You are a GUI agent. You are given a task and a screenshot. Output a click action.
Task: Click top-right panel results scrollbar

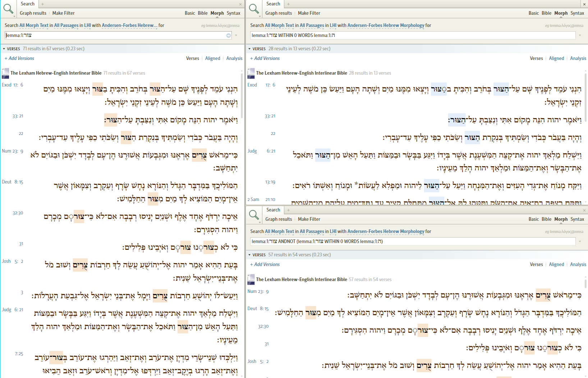(586, 97)
